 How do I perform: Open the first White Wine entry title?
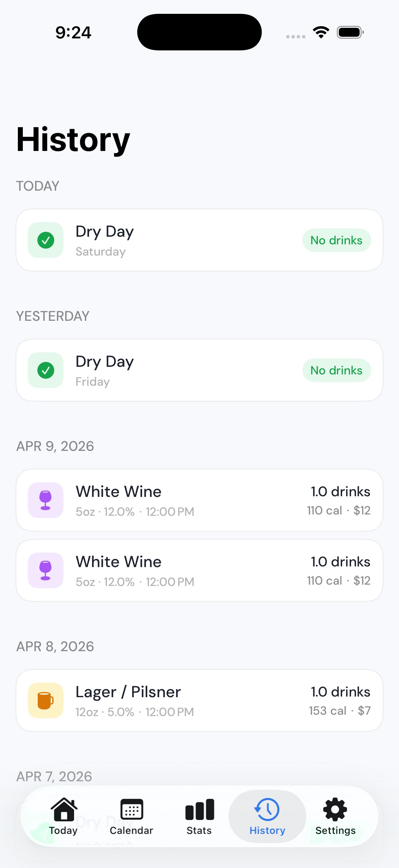118,492
